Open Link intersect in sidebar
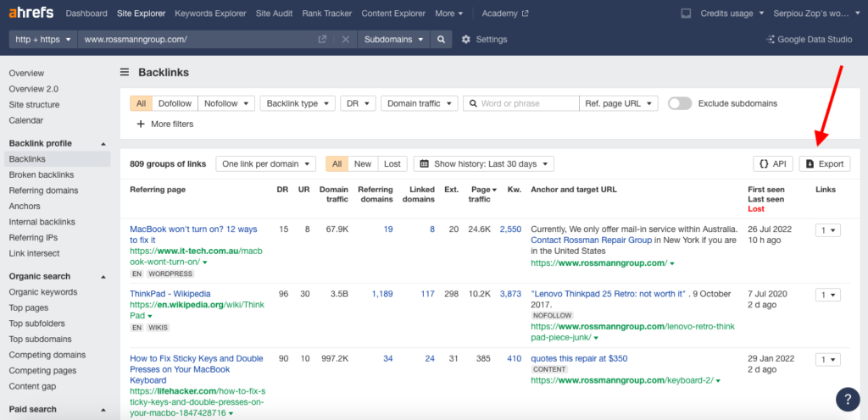The image size is (868, 420). coord(34,253)
